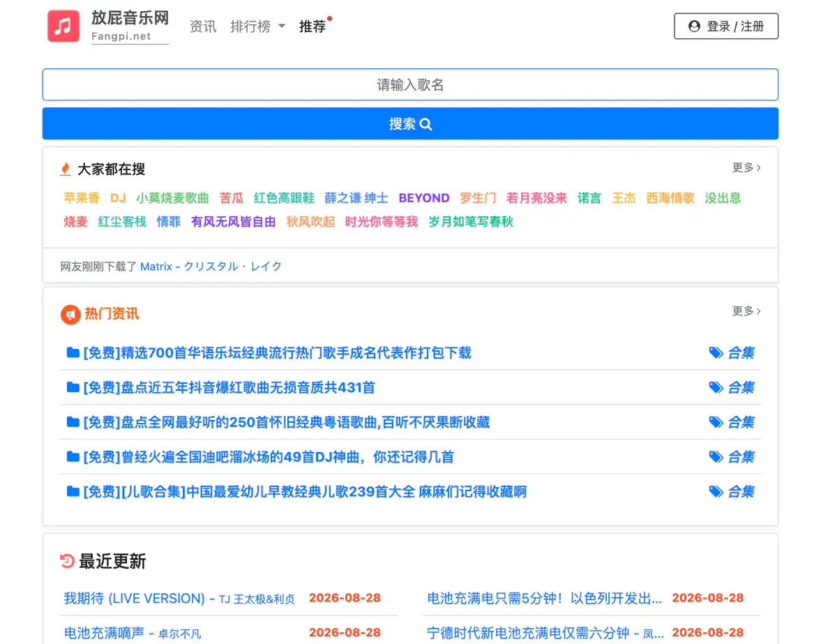837x644 pixels.
Task: Click 合集 tag in 抖音爆红歌曲 row
Action: coord(741,388)
